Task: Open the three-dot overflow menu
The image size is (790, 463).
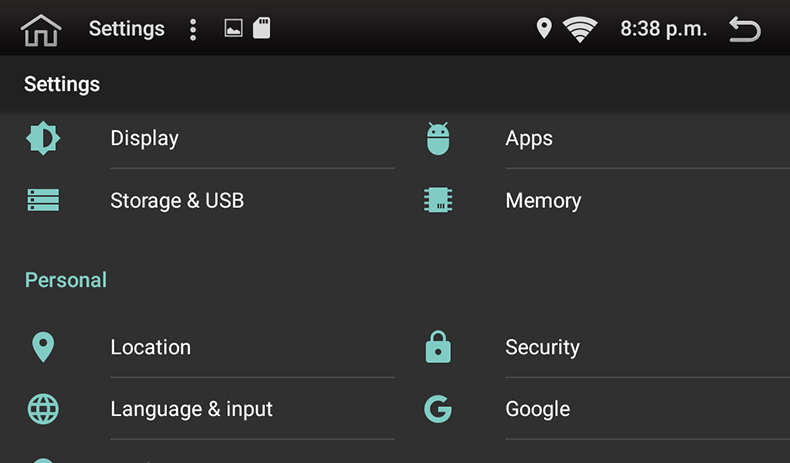Action: (x=193, y=29)
